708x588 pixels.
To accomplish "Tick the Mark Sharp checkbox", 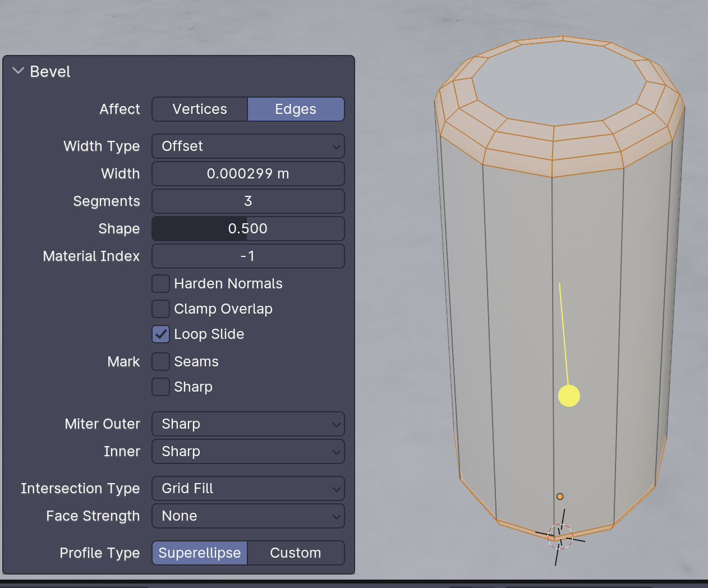I will [x=161, y=387].
